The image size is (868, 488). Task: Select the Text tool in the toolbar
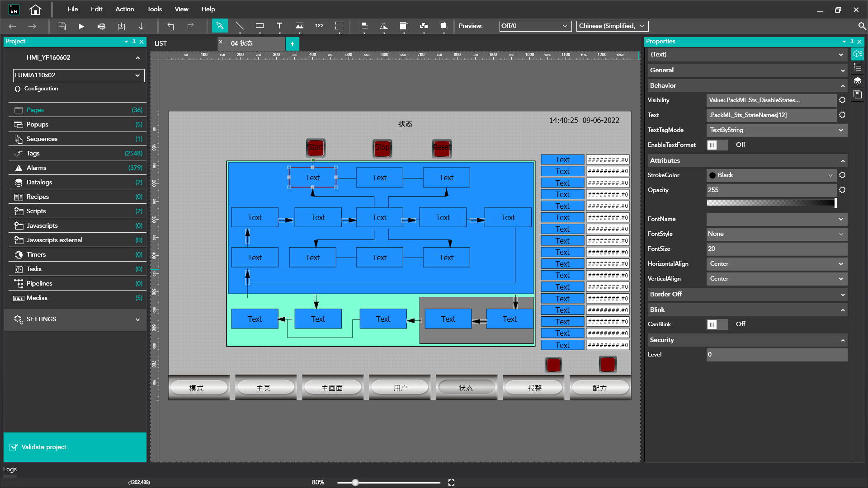279,26
